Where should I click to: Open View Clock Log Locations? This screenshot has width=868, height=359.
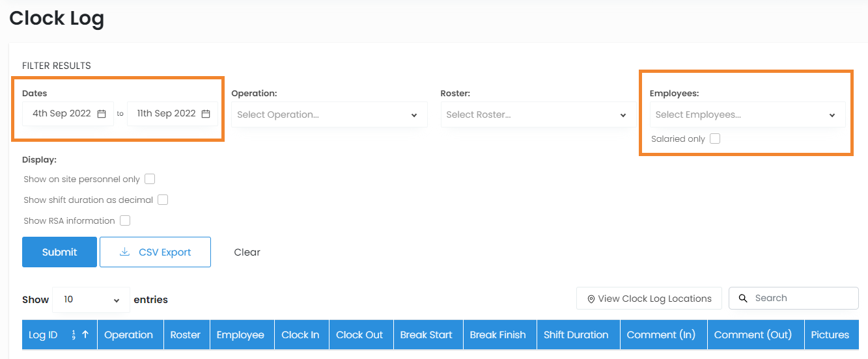click(649, 299)
